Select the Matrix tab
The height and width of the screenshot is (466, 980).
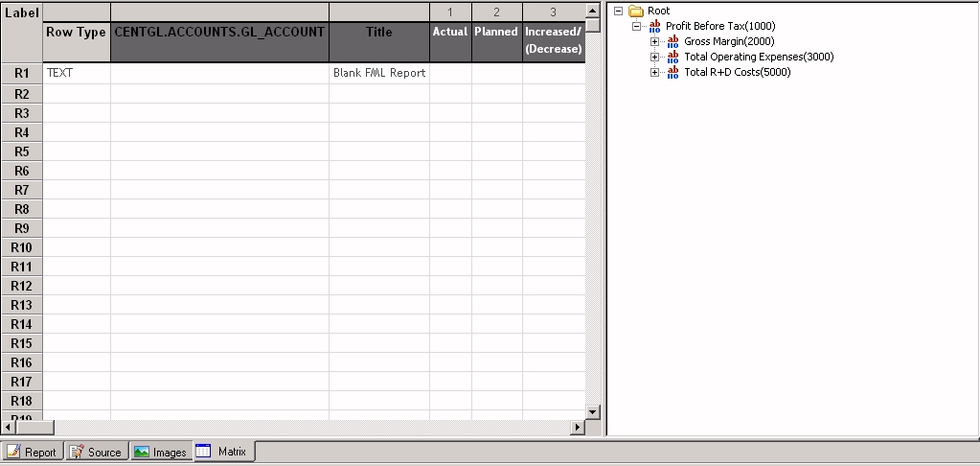pyautogui.click(x=224, y=451)
